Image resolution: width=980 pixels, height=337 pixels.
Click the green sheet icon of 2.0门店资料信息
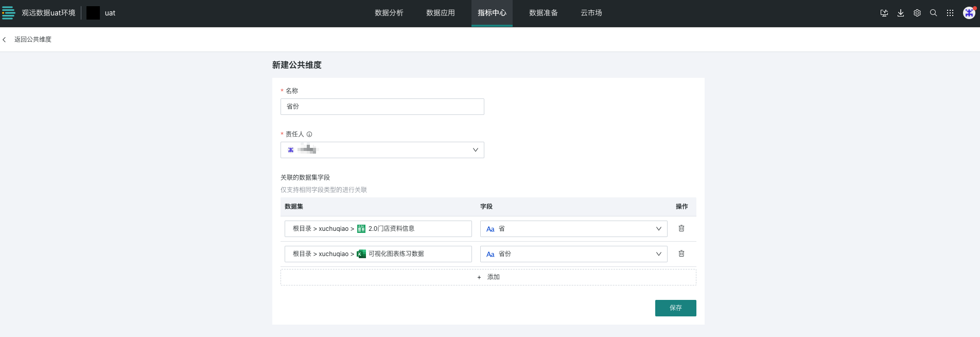[361, 229]
